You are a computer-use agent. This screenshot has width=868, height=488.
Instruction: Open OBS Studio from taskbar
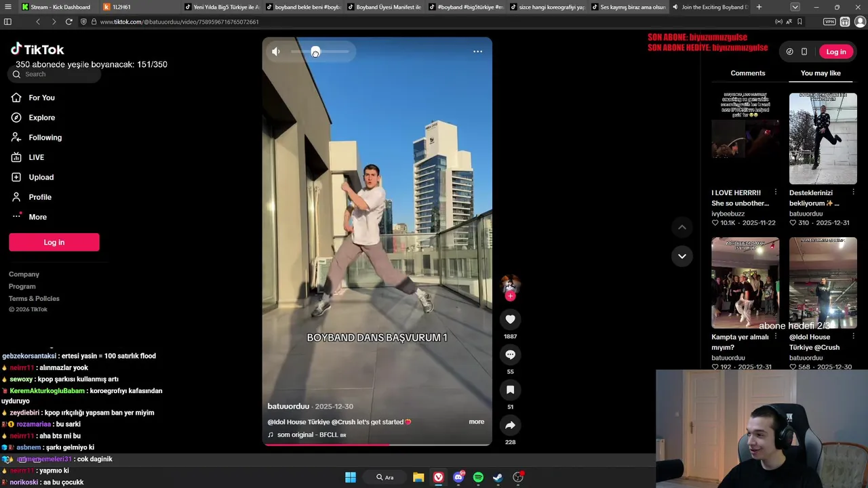(518, 477)
